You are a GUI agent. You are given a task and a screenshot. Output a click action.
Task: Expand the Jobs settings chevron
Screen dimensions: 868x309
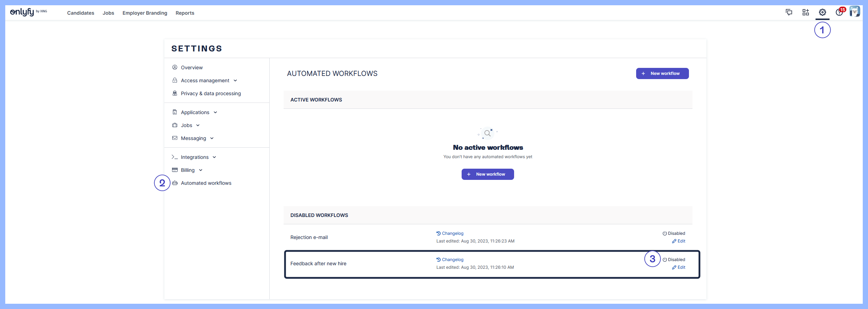pyautogui.click(x=198, y=125)
